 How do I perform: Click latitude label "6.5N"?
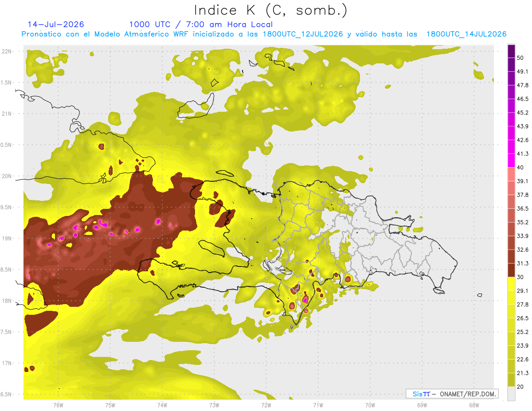click(x=7, y=394)
